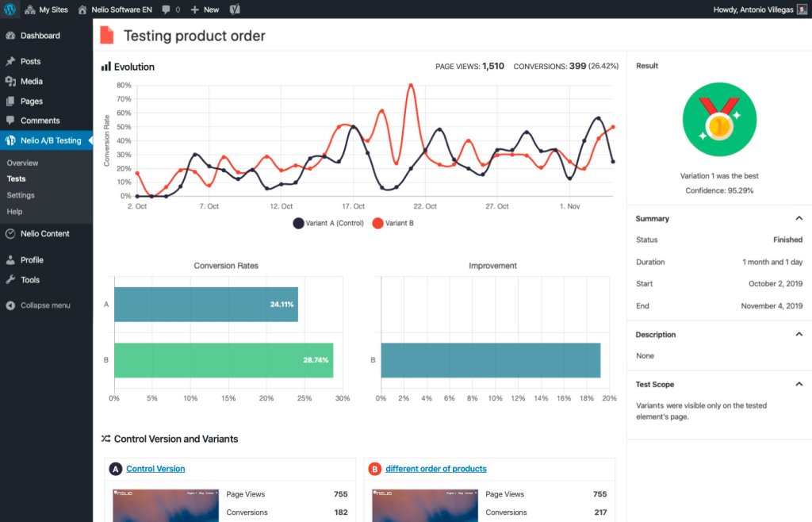Click the Media sidebar icon
Image resolution: width=812 pixels, height=522 pixels.
click(10, 81)
